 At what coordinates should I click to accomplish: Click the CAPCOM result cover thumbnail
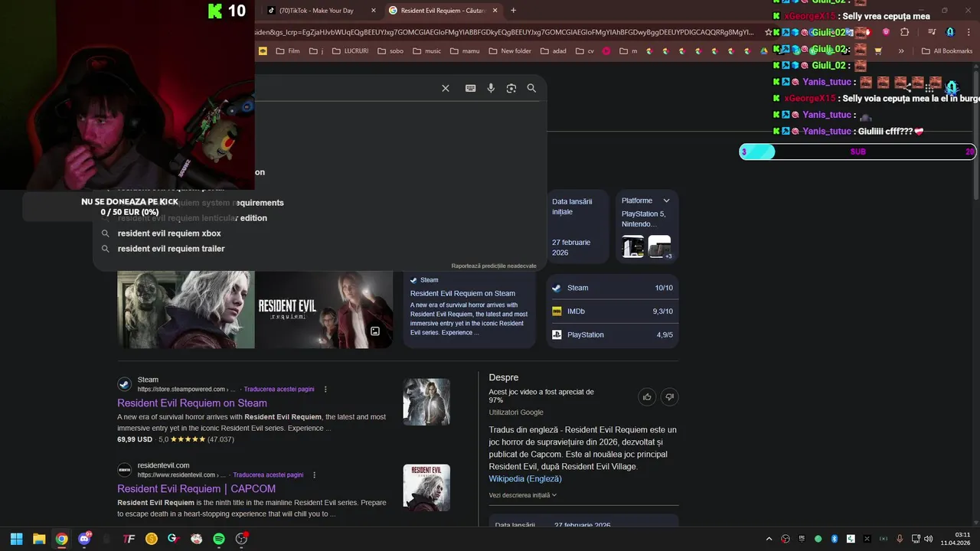coord(426,487)
